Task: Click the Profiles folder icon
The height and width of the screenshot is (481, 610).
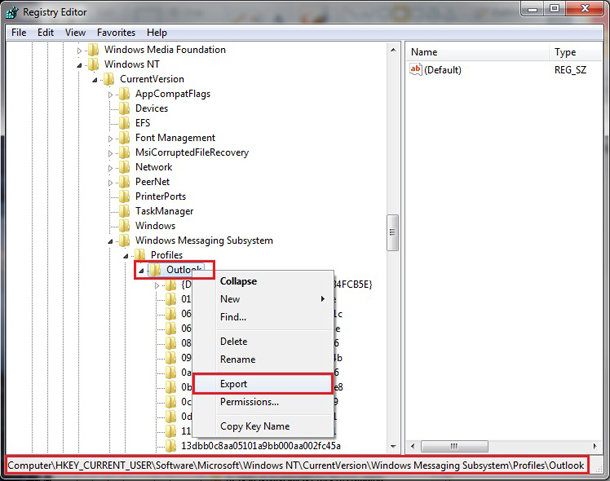Action: click(140, 255)
